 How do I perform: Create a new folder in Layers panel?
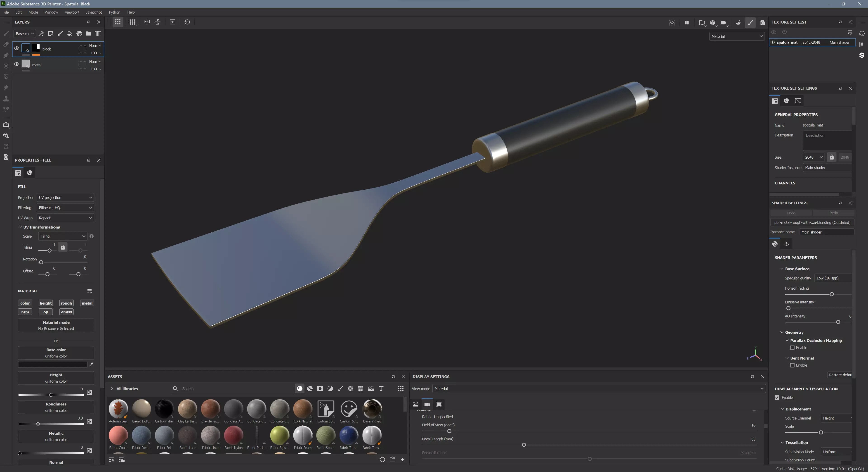point(89,33)
